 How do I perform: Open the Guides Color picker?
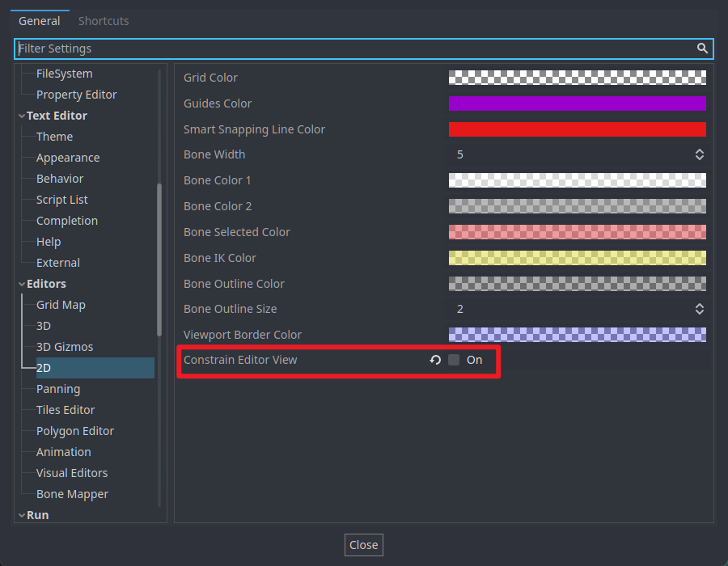(577, 103)
